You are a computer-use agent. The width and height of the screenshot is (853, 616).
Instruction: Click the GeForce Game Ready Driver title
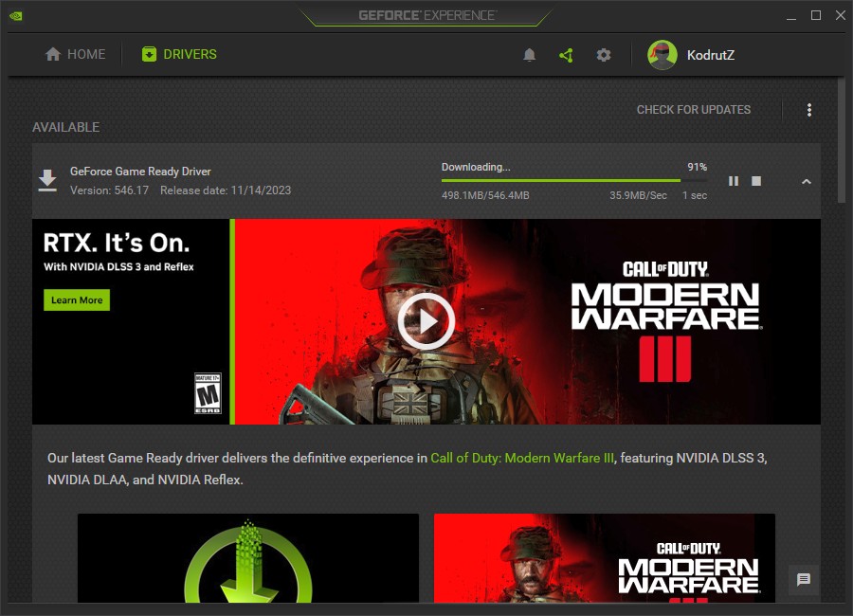140,172
